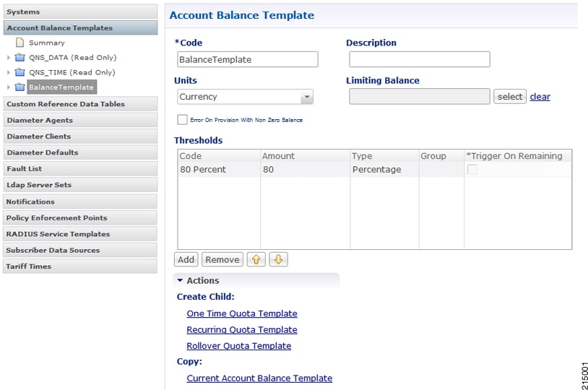Click the '80 Percent' code cell
This screenshot has height=390, width=588.
tap(219, 170)
